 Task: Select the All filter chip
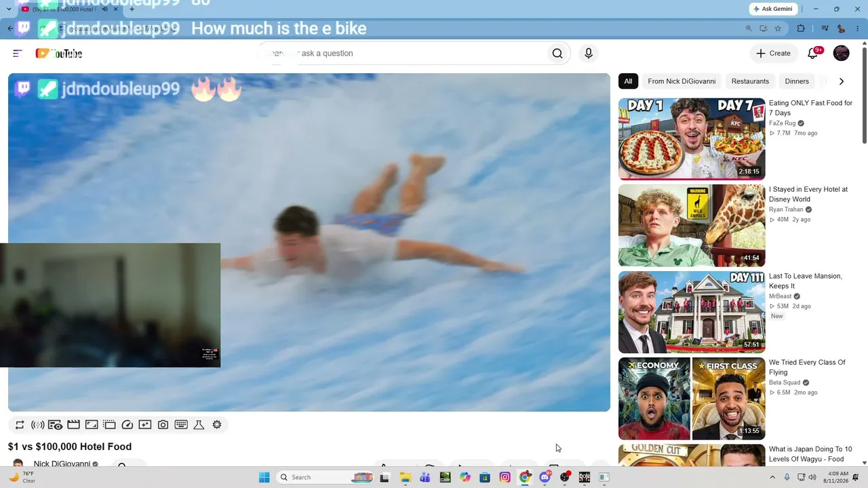pos(628,81)
